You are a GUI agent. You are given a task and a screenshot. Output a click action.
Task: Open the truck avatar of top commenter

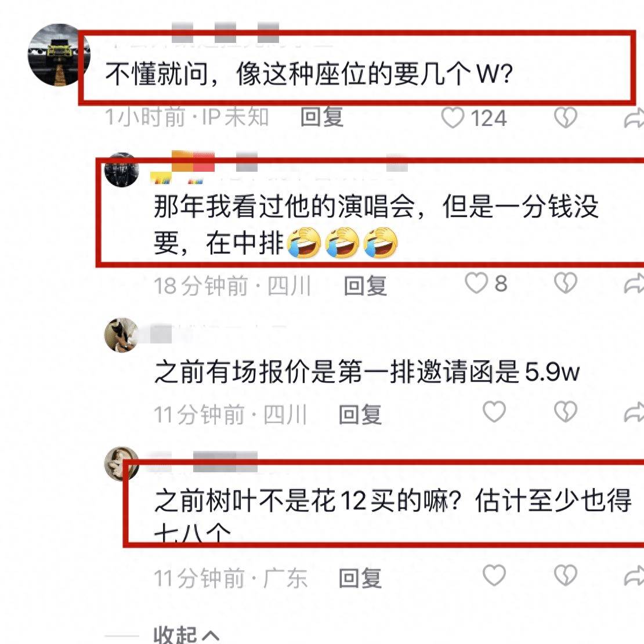59,55
